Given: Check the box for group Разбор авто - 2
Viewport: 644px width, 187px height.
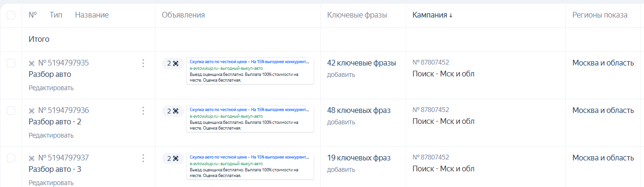Looking at the screenshot, I should (x=11, y=111).
